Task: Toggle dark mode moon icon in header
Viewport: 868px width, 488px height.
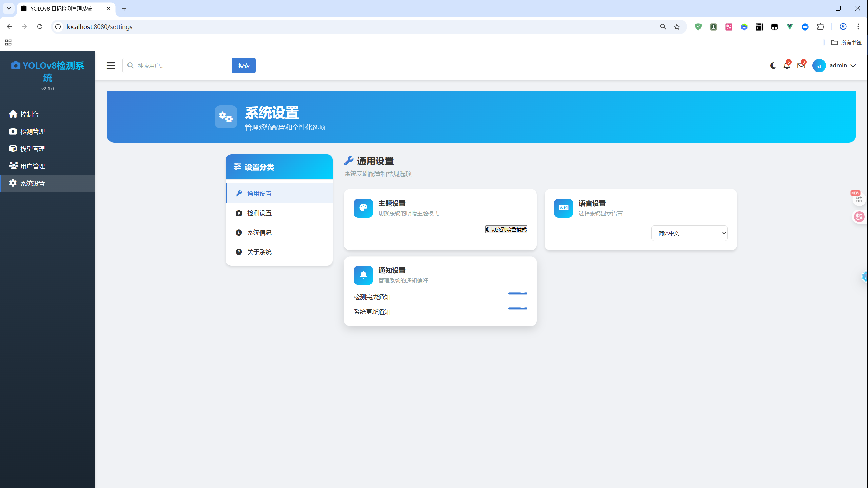Action: (773, 66)
